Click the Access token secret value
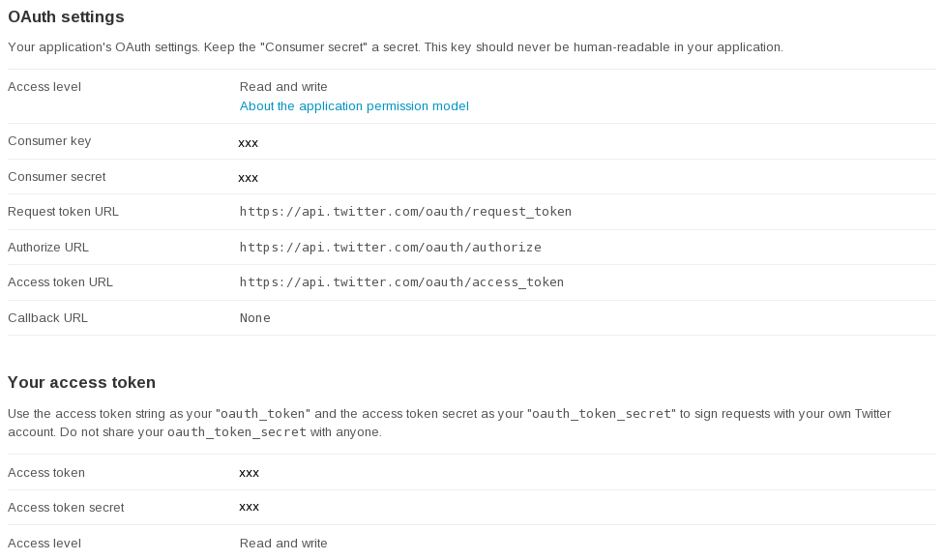This screenshot has height=560, width=946. click(249, 507)
